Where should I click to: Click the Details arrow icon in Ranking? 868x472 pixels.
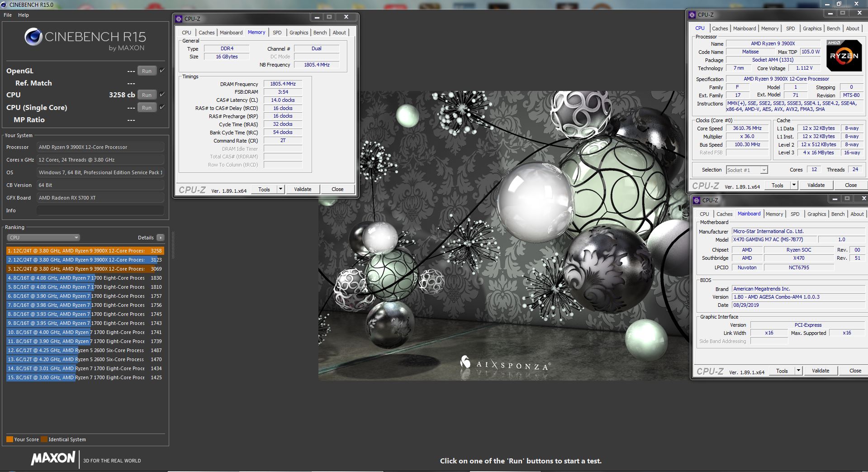point(160,238)
